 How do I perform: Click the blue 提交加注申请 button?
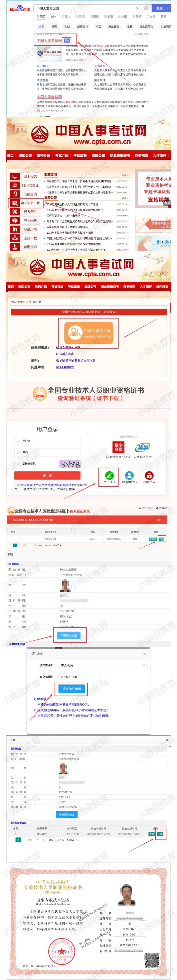coord(72,689)
